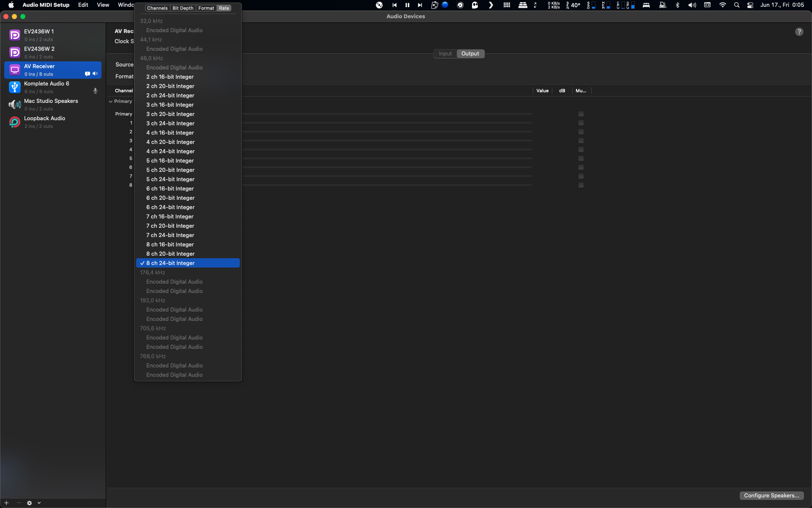Click the Mac Studio Speakers icon

pos(15,105)
